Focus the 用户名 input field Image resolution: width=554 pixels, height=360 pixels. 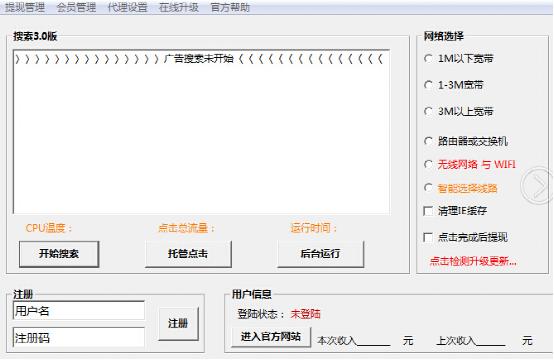point(79,311)
